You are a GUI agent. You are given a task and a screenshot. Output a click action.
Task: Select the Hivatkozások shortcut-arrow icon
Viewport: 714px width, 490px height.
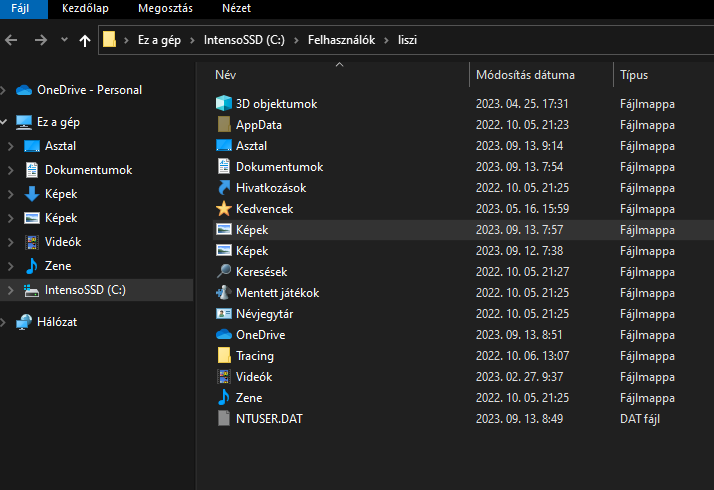pyautogui.click(x=224, y=187)
